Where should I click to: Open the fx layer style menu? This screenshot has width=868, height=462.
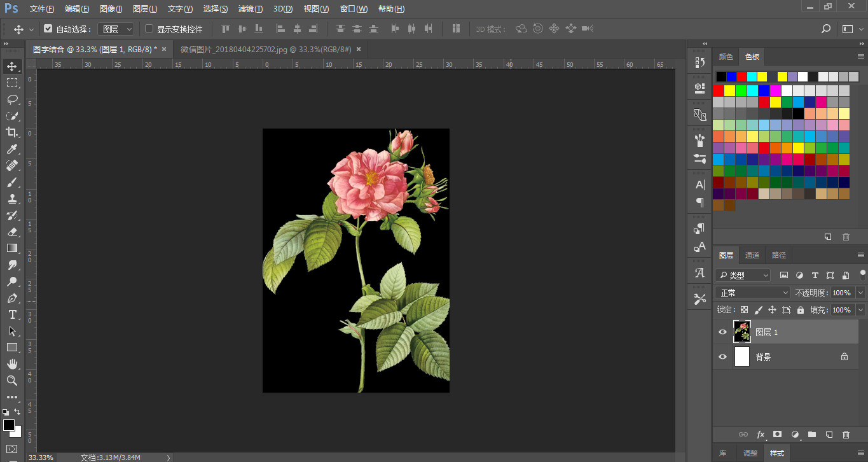click(761, 435)
